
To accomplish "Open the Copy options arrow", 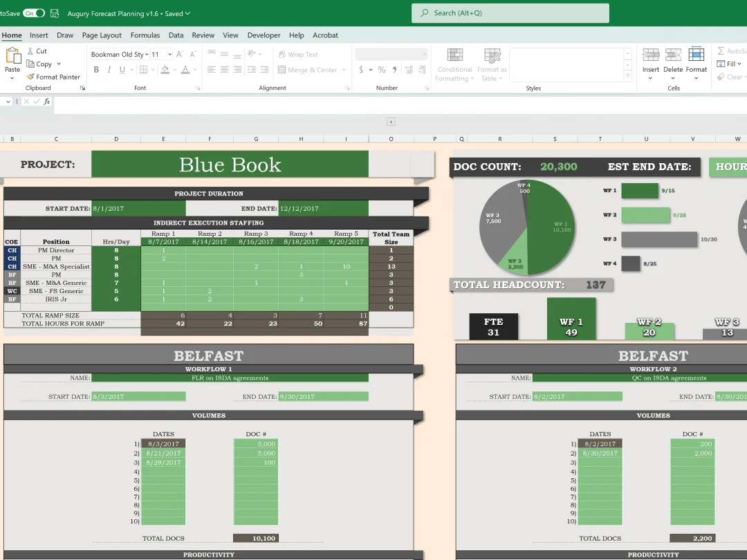I will 59,64.
